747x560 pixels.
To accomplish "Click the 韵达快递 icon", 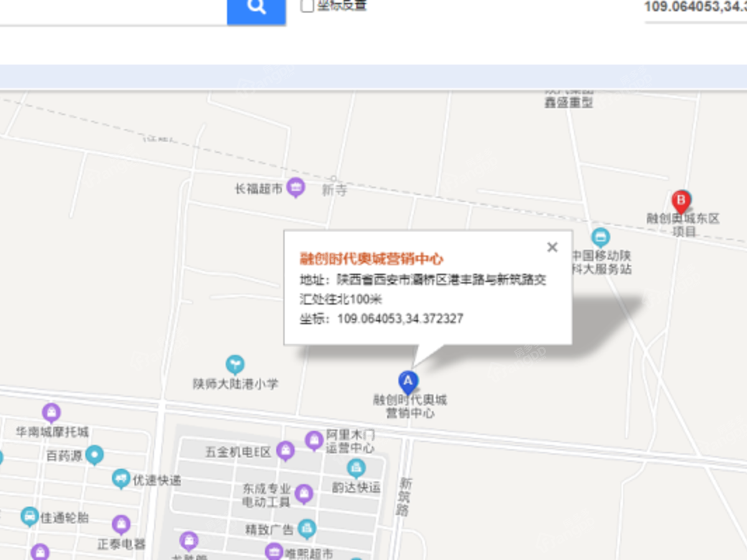I will point(356,467).
